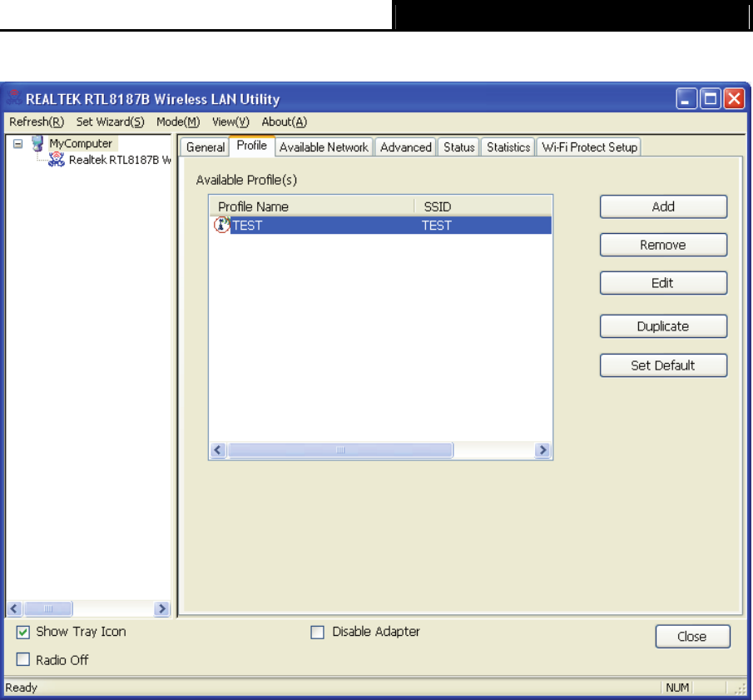Image resolution: width=753 pixels, height=700 pixels.
Task: Click the Add profile button
Action: [x=663, y=206]
